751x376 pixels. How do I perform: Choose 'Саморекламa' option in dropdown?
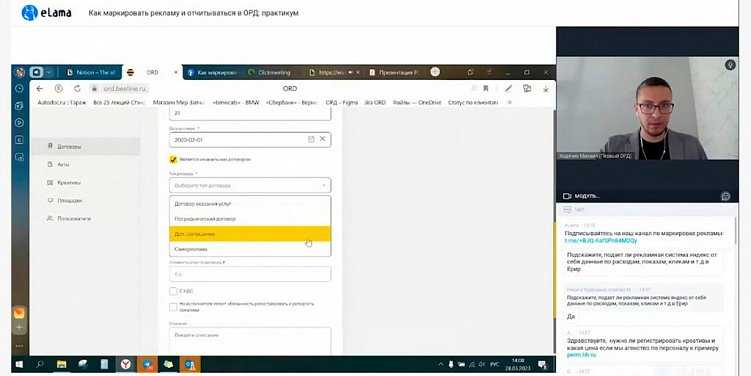tap(250, 249)
